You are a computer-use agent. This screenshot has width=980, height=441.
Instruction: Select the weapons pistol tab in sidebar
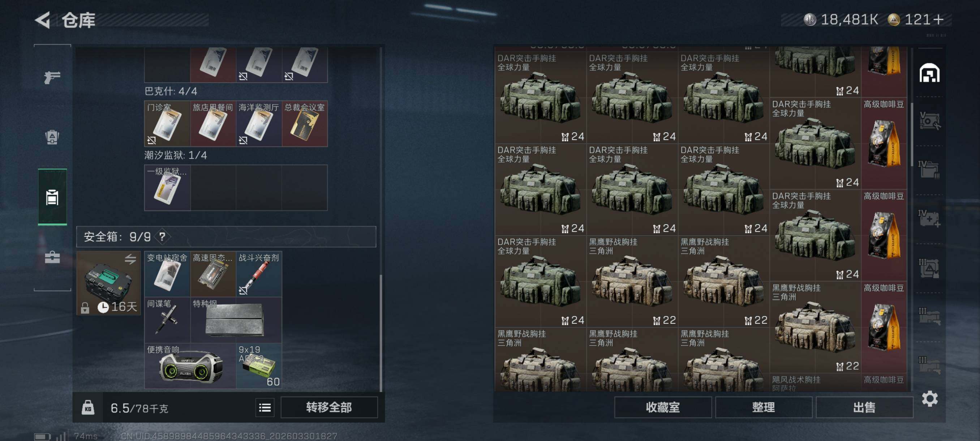[52, 77]
